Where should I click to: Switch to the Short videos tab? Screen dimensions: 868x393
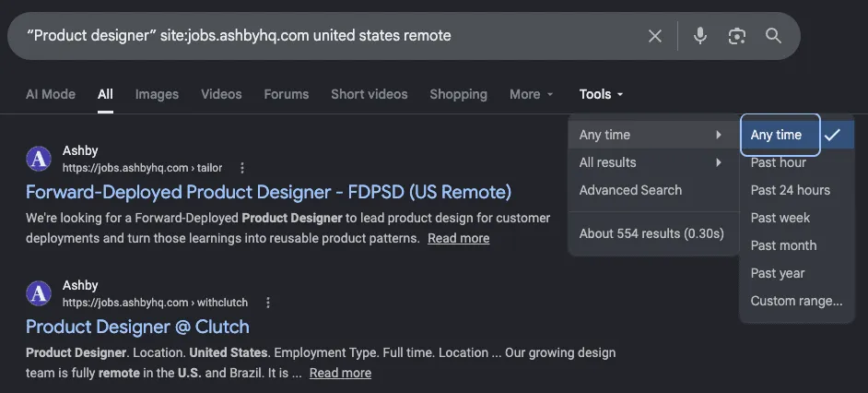369,94
